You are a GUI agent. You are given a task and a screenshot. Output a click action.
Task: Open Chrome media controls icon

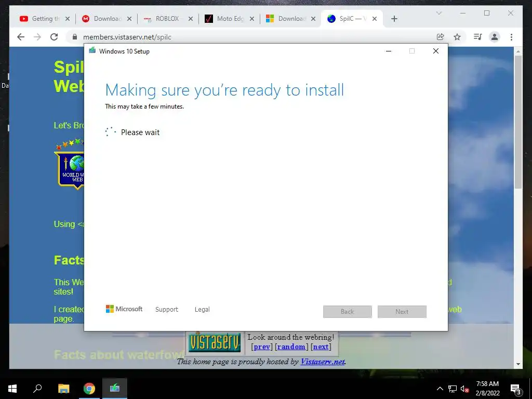coord(478,37)
